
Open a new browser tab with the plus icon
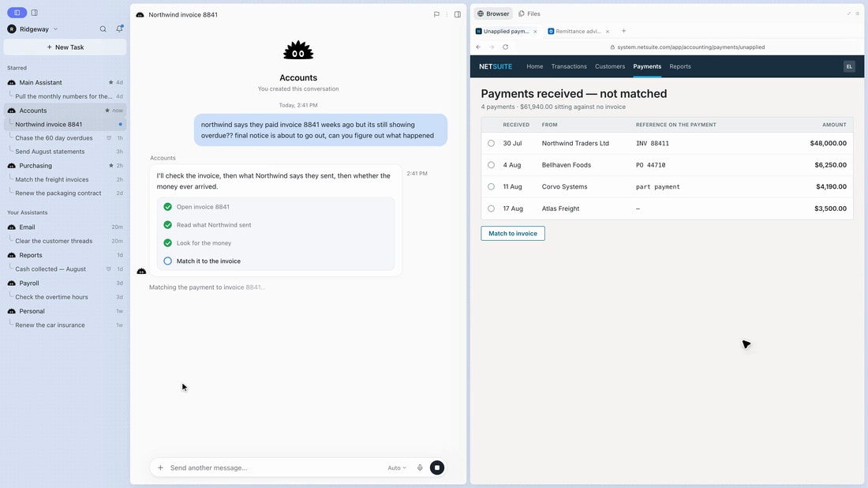pos(624,31)
